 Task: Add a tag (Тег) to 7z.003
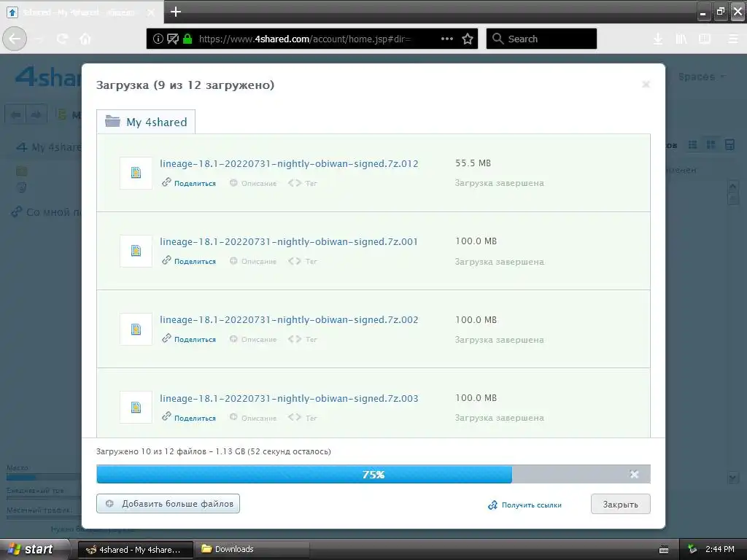303,418
